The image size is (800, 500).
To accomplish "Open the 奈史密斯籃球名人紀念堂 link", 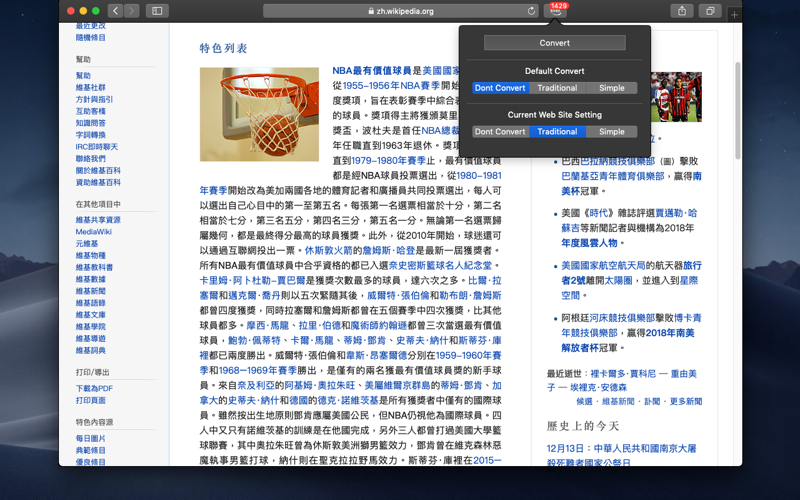I will 440,265.
